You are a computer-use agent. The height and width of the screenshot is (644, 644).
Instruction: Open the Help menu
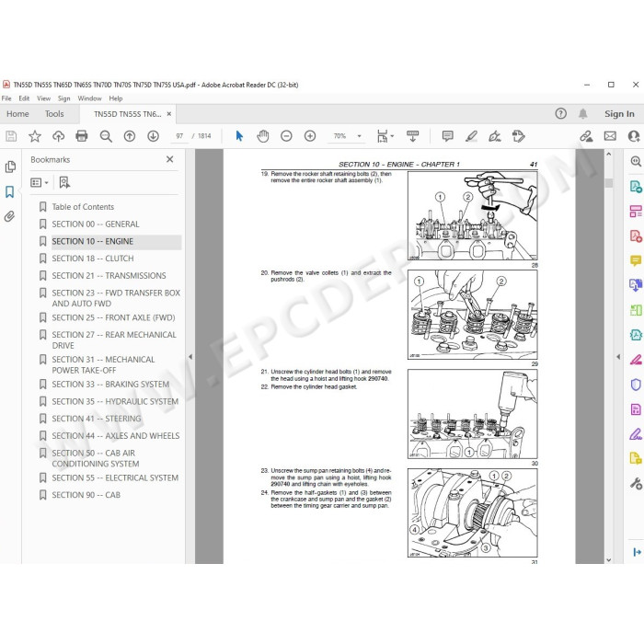(x=116, y=98)
